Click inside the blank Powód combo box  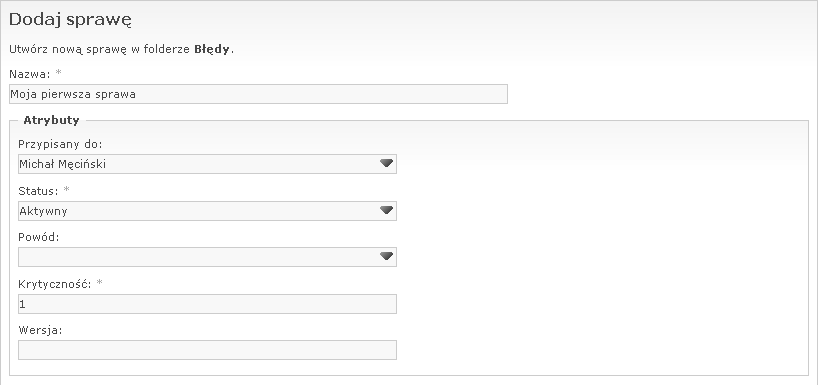tap(198, 257)
